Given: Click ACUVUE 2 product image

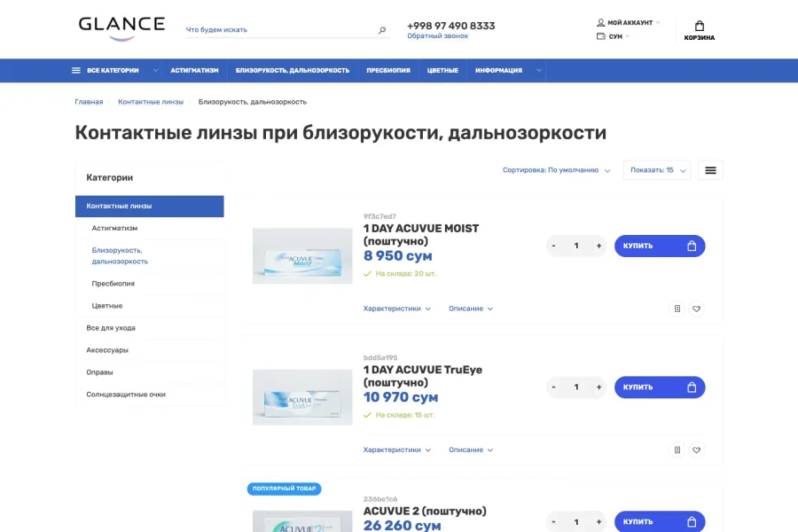Looking at the screenshot, I should [x=302, y=521].
